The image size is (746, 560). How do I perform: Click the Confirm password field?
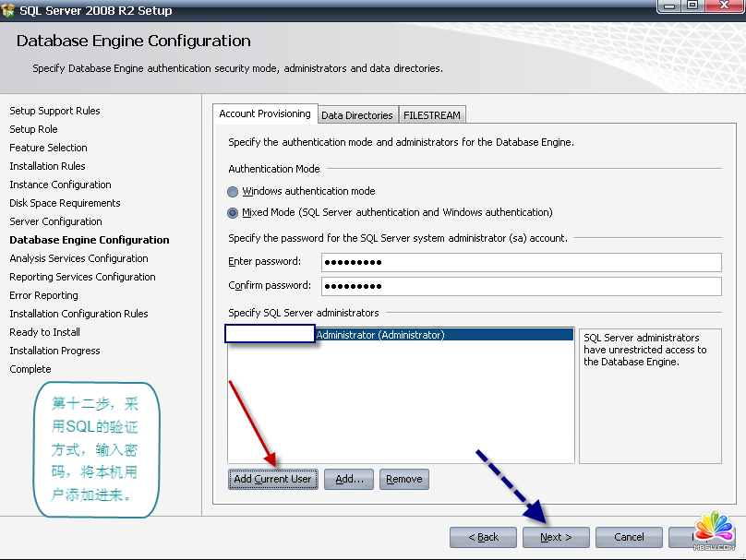tap(520, 286)
